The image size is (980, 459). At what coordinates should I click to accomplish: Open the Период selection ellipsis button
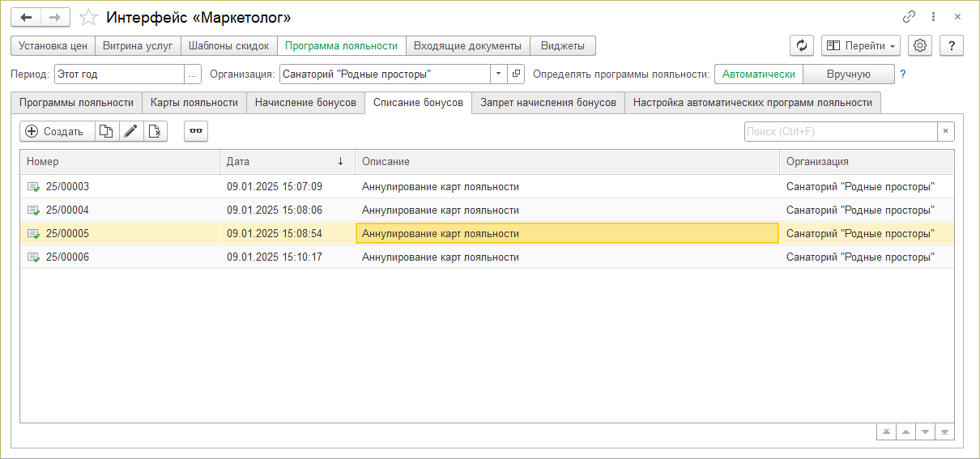192,74
